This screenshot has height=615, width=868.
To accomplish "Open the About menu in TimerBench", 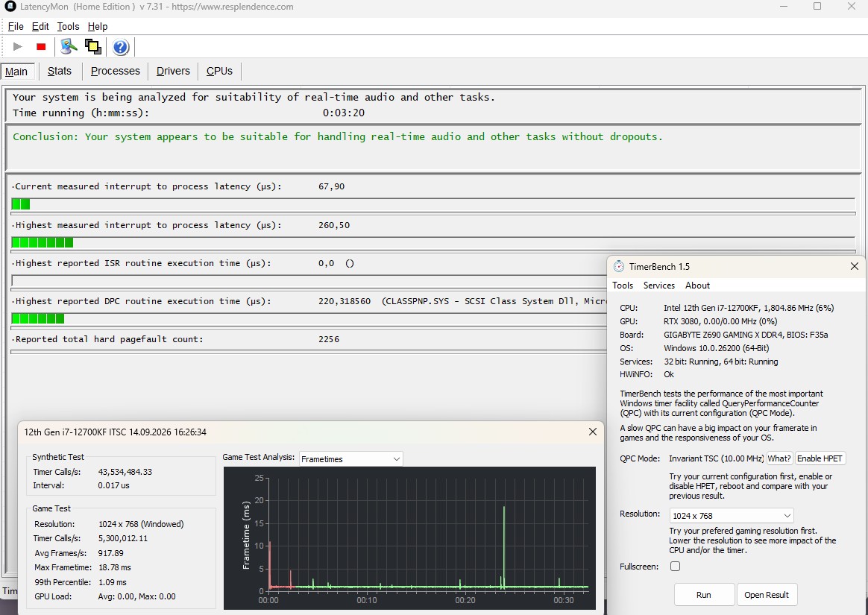I will pyautogui.click(x=697, y=286).
